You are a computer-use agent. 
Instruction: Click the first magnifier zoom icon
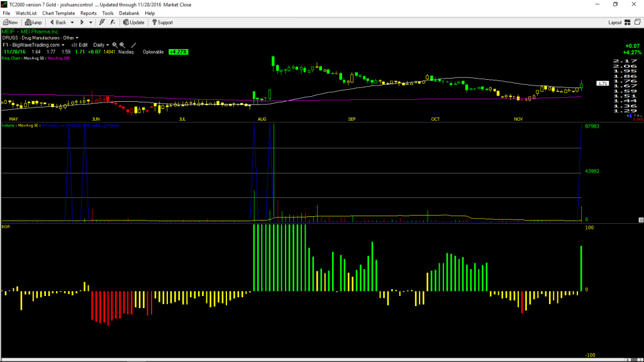[x=115, y=45]
